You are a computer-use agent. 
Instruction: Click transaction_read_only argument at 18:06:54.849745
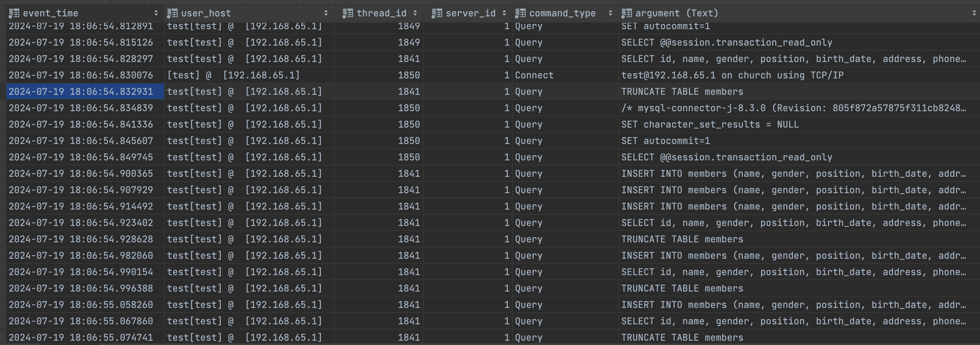click(799, 157)
